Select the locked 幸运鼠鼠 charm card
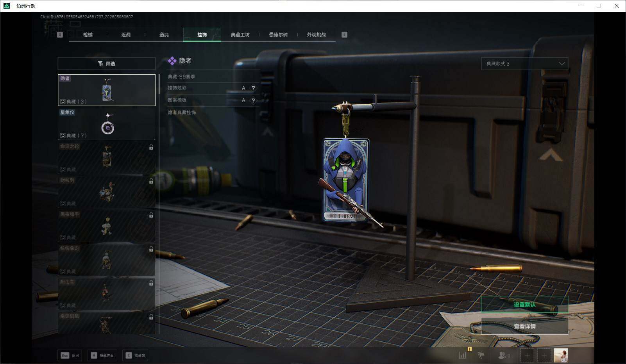 [107, 323]
